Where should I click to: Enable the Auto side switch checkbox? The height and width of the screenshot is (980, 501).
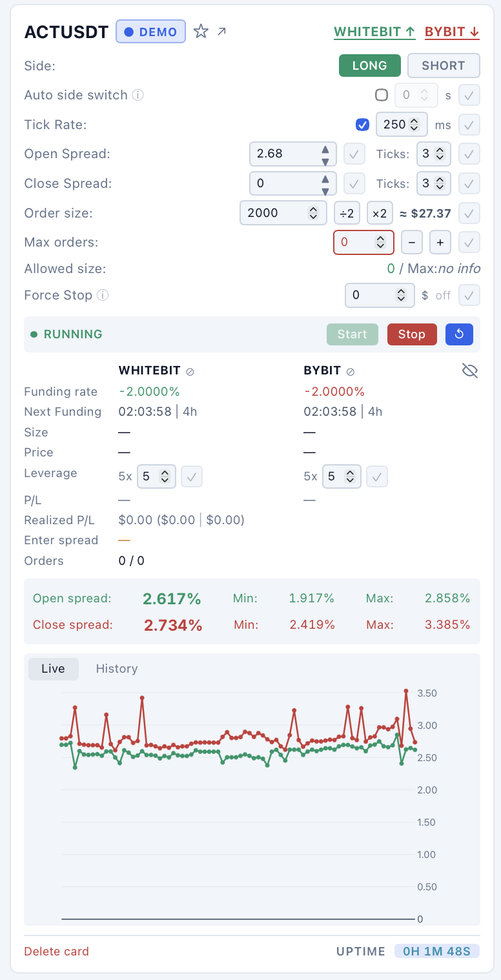(382, 95)
